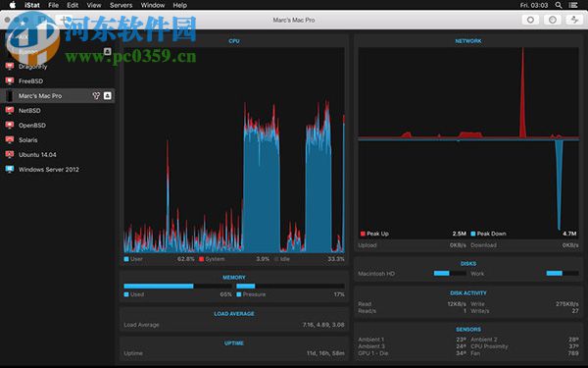The height and width of the screenshot is (368, 588).
Task: Click the fan icon on Marc's Mac Pro row
Action: point(96,96)
